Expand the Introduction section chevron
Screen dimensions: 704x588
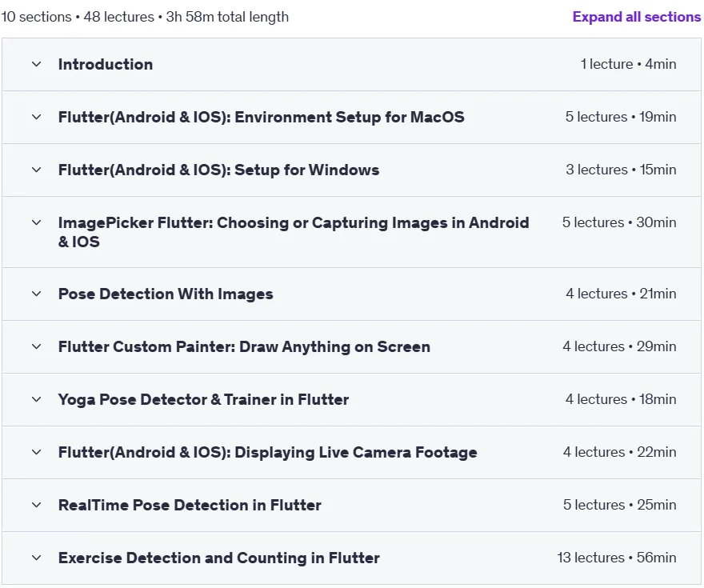tap(36, 64)
